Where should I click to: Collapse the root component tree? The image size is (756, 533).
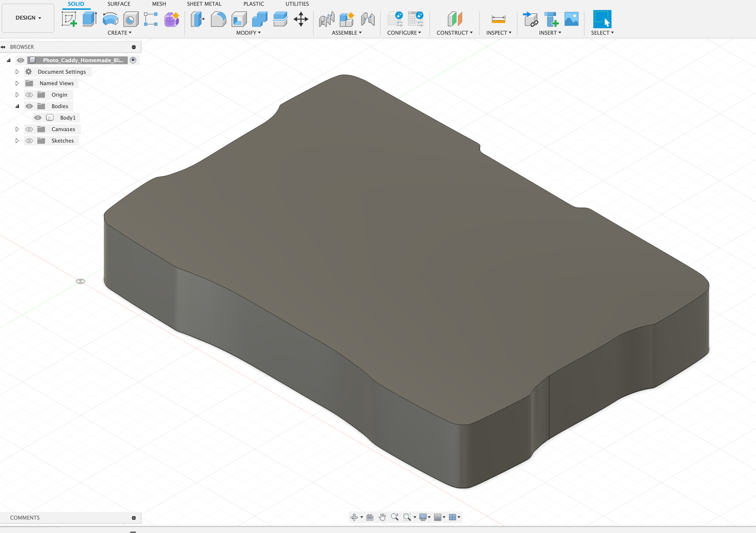click(x=9, y=60)
